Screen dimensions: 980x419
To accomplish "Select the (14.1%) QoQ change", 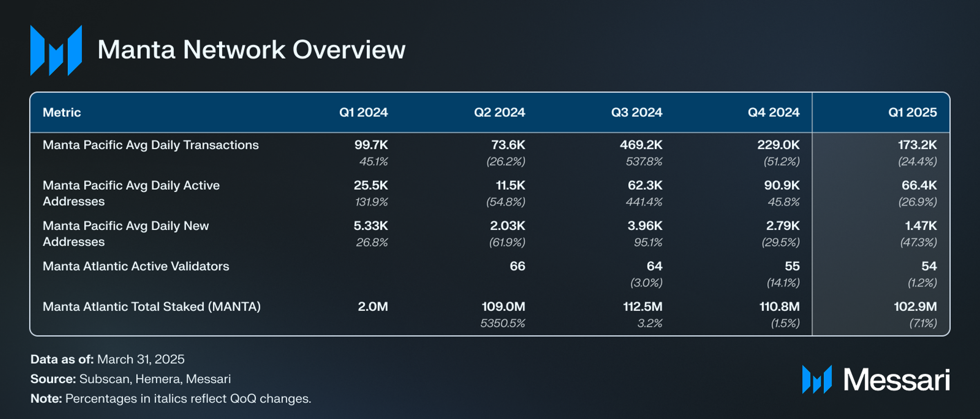I will point(783,283).
